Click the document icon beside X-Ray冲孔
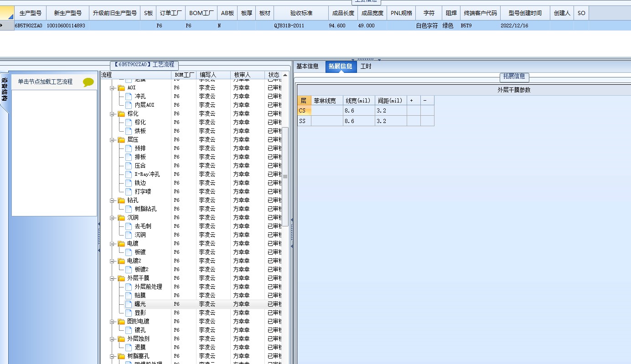 (x=129, y=174)
